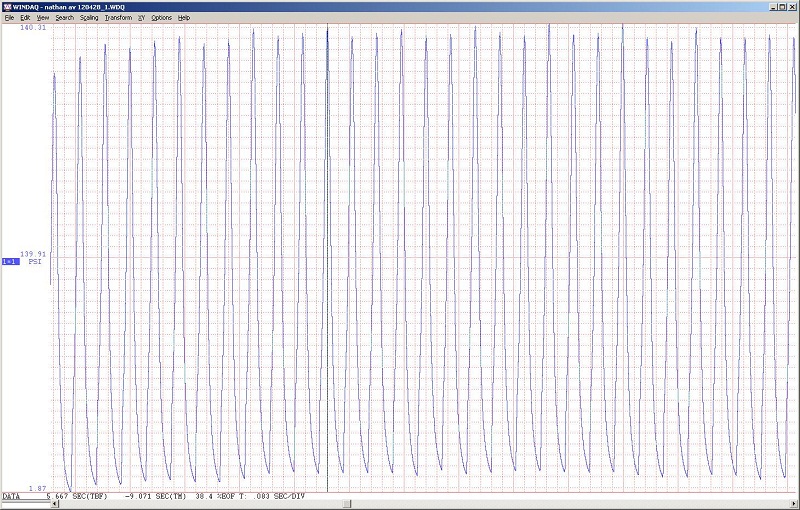Image resolution: width=800 pixels, height=510 pixels.
Task: Click the WINDAQ application icon in title bar
Action: click(x=6, y=6)
